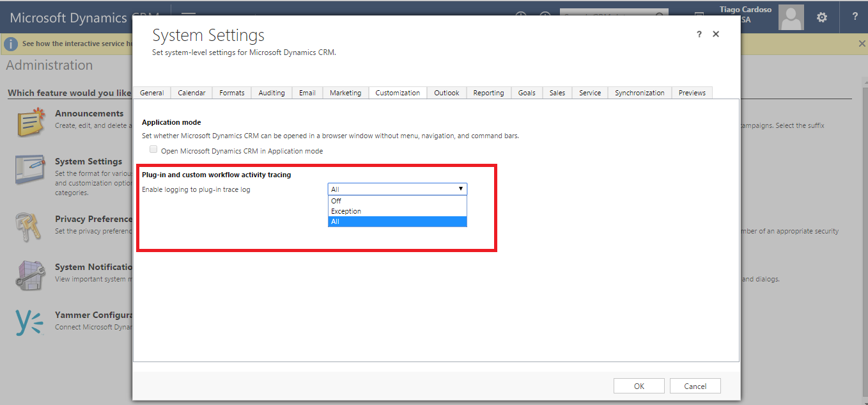Dismiss the yellow notification bar
Image resolution: width=868 pixels, height=405 pixels.
point(862,43)
